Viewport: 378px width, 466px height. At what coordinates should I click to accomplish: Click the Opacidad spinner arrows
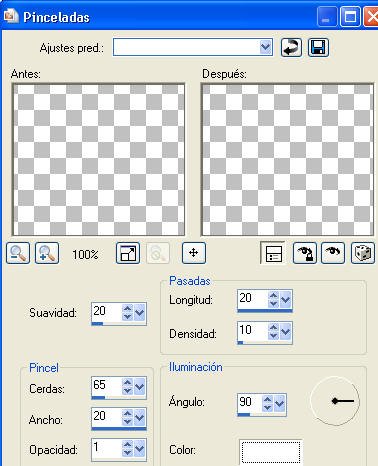point(127,448)
